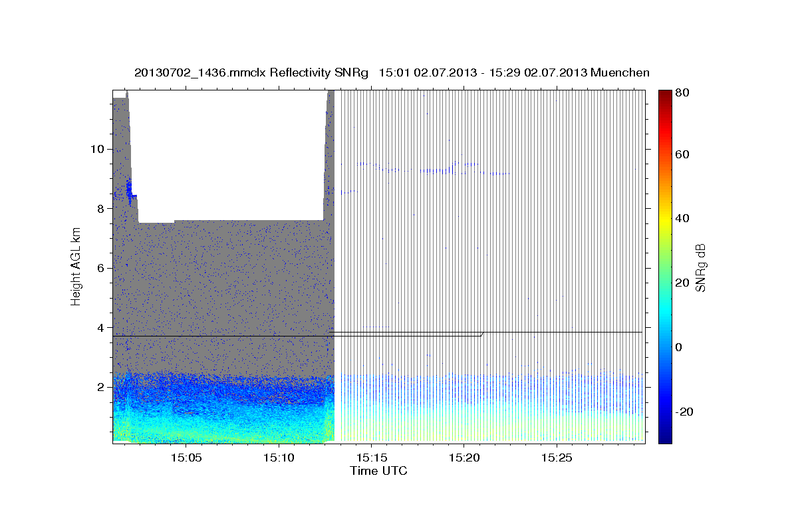This screenshot has height=532, width=798.
Task: Click the 15:10 time tick label
Action: 279,458
